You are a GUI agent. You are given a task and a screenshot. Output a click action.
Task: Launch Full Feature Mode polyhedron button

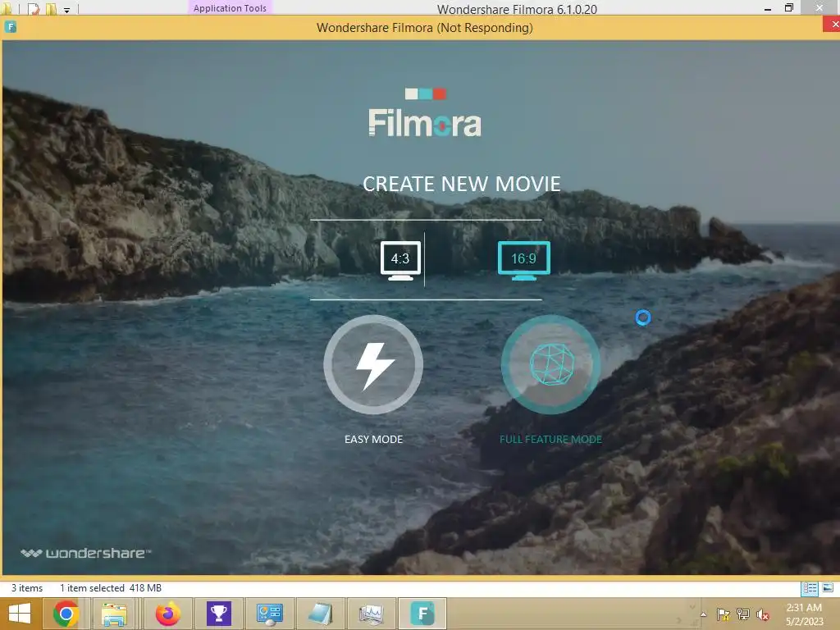(x=550, y=365)
